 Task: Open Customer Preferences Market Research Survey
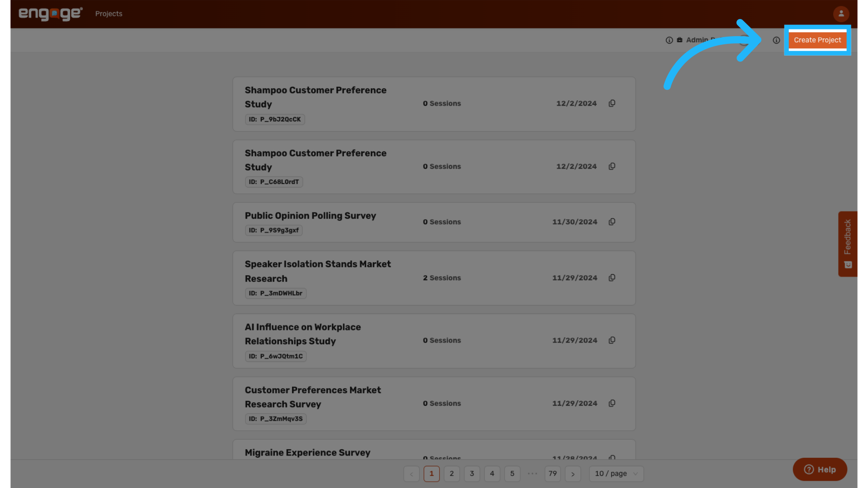[x=313, y=397]
